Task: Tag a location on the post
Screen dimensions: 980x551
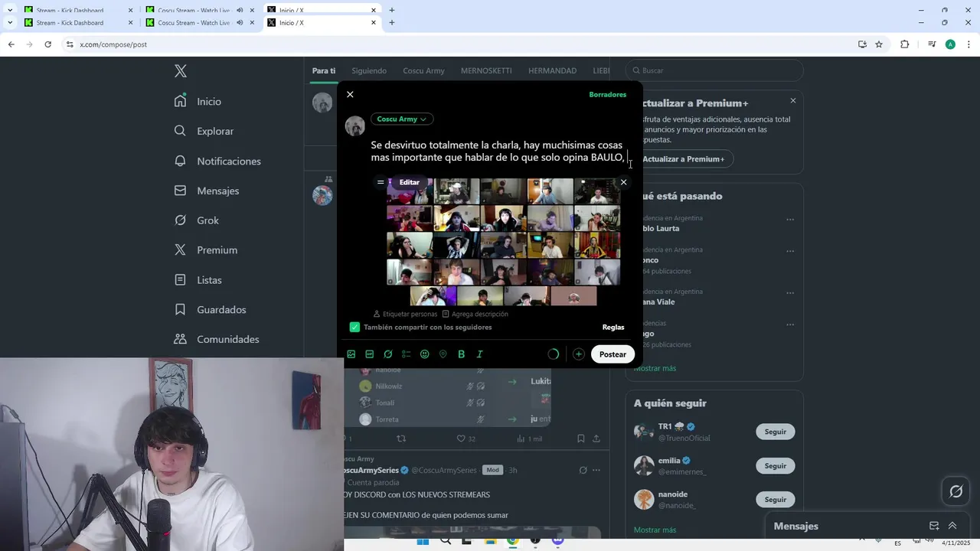Action: click(x=443, y=354)
